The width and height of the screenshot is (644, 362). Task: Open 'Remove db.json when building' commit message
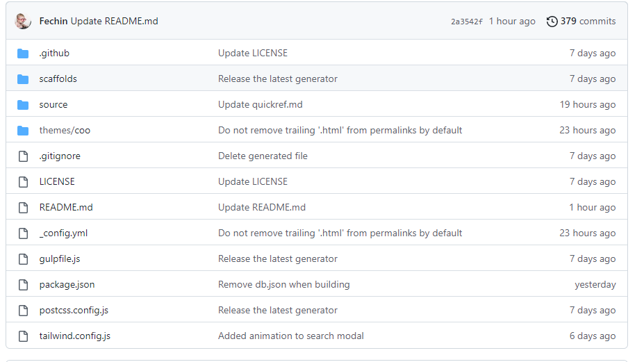(x=284, y=284)
